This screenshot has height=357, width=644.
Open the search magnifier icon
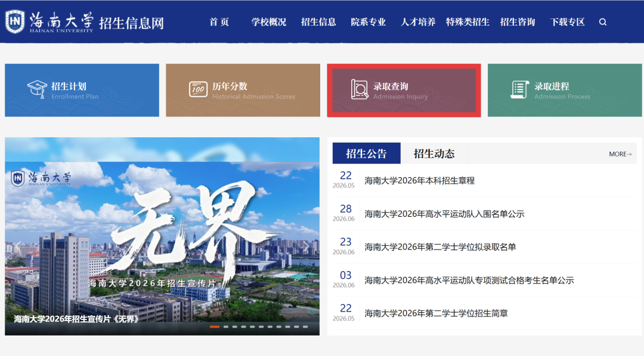(602, 22)
